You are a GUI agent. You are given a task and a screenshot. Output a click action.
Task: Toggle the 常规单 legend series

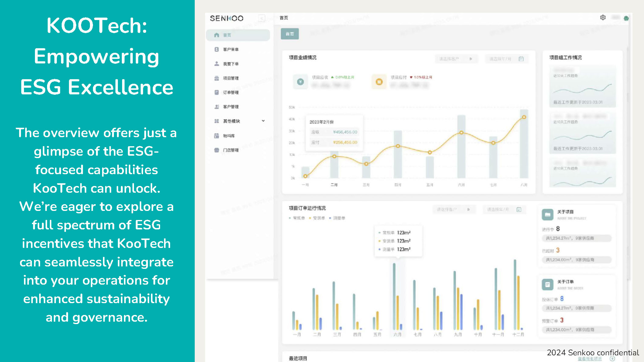click(298, 218)
